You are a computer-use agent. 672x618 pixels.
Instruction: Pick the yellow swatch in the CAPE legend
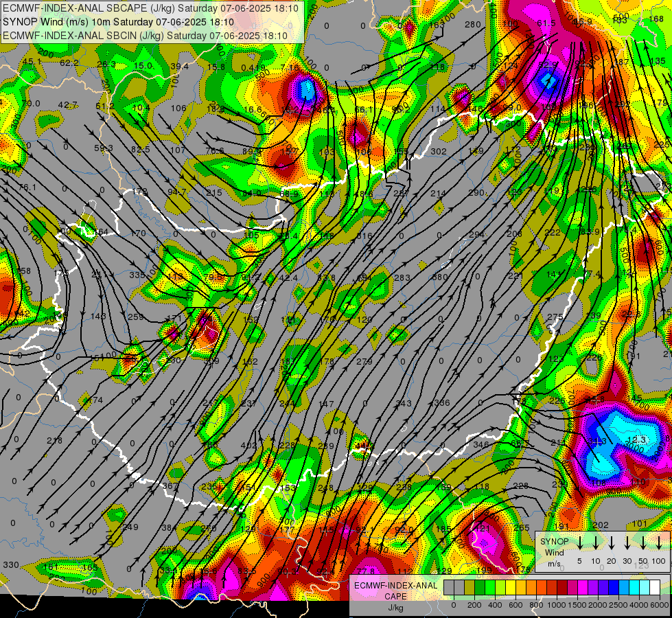coord(511,587)
